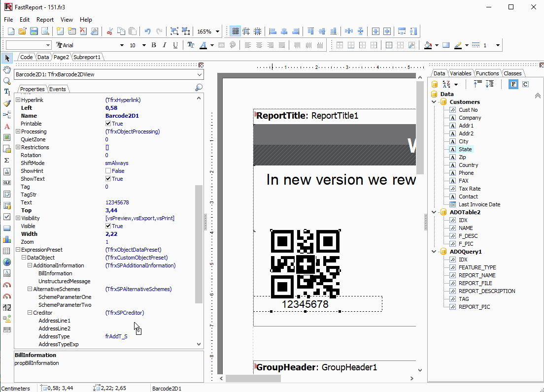The width and height of the screenshot is (544, 392).
Task: Click the font color icon
Action: coord(204,45)
